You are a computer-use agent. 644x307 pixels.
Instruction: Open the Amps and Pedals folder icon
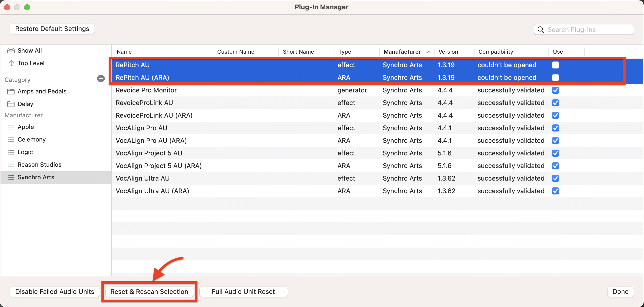coord(11,91)
